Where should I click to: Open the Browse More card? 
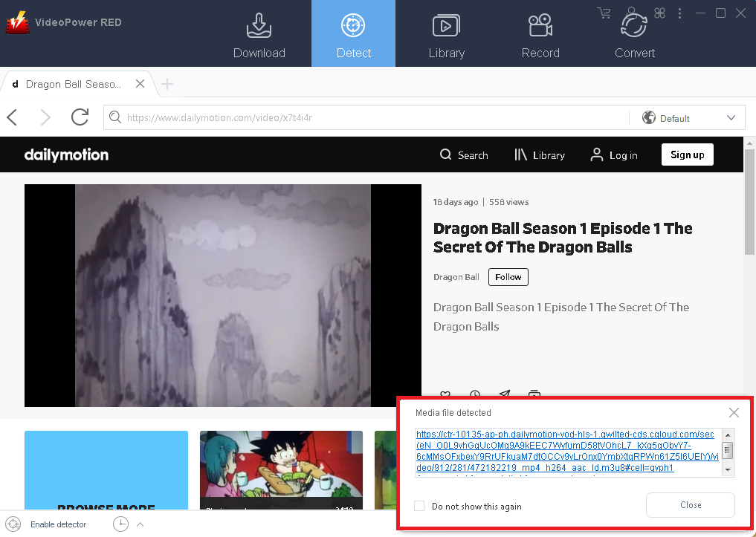click(106, 470)
